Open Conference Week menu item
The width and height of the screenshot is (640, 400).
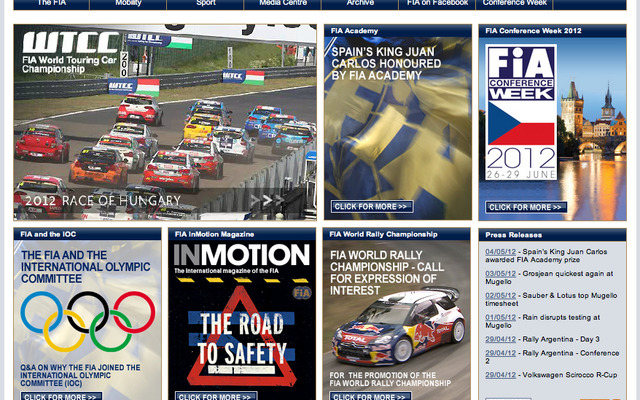tap(515, 4)
